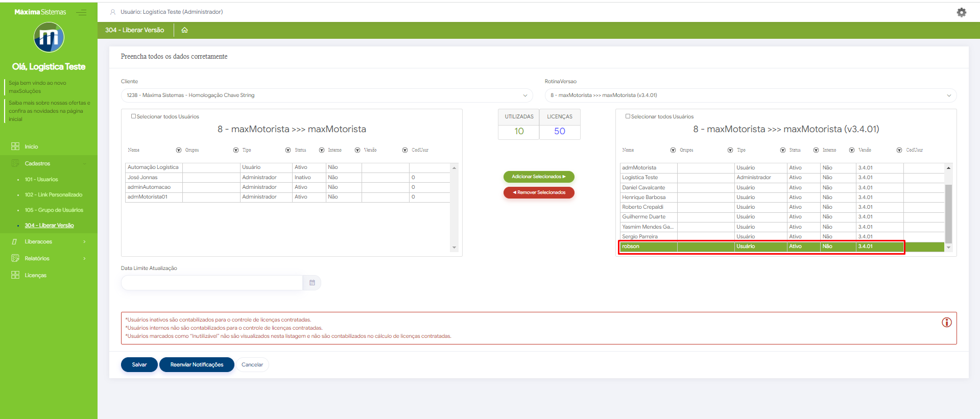Click filter icon between Interno and Versão, v3.4.01 table
This screenshot has height=419, width=980.
pos(852,150)
